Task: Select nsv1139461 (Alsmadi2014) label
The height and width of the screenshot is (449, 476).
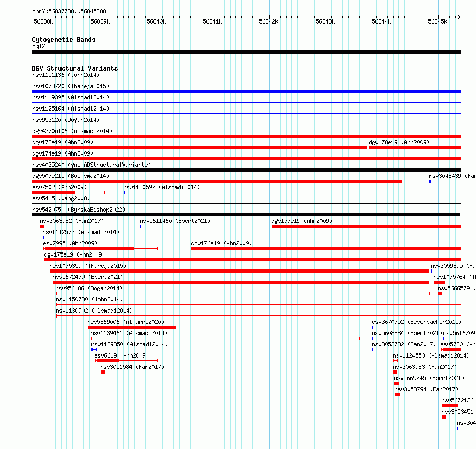Action: pos(129,333)
